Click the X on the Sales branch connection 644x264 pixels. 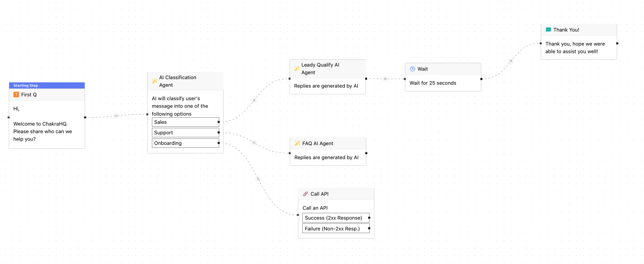pos(254,100)
